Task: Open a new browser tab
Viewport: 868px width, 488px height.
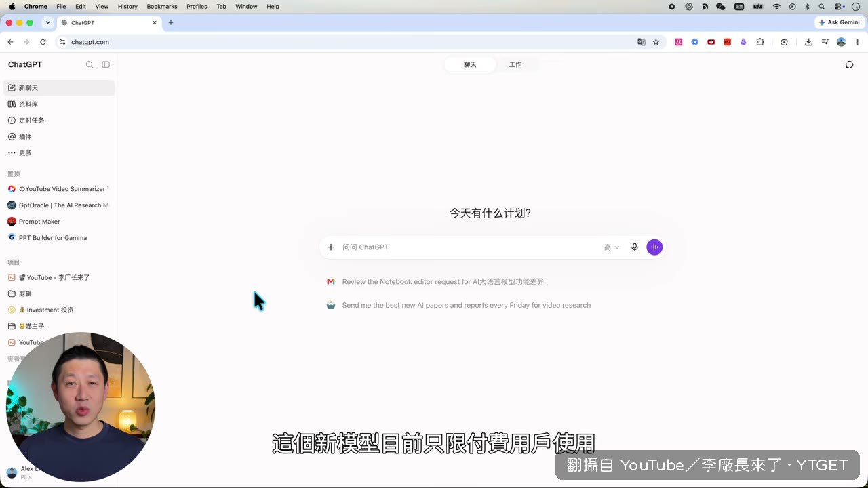Action: tap(170, 22)
